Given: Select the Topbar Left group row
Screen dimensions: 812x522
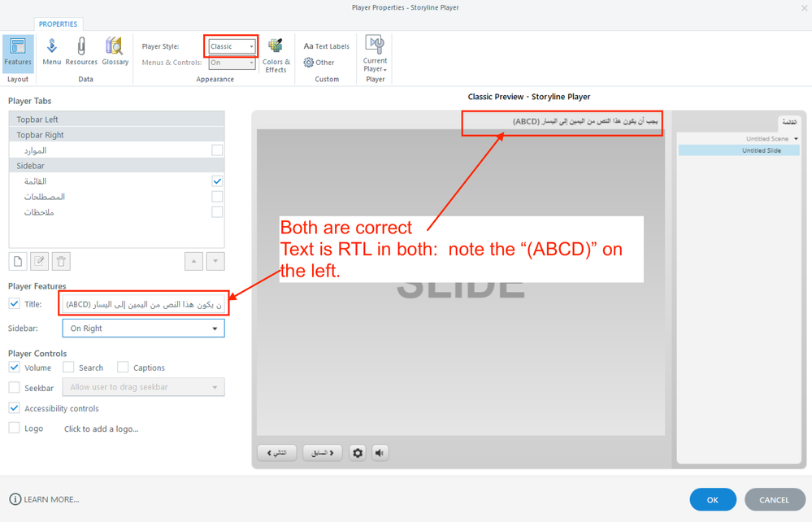Looking at the screenshot, I should click(x=116, y=119).
